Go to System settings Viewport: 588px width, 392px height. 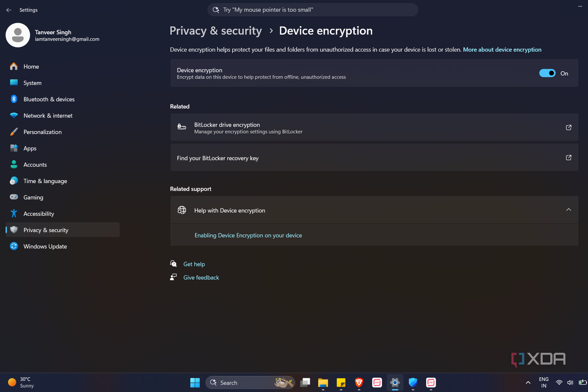click(x=63, y=83)
